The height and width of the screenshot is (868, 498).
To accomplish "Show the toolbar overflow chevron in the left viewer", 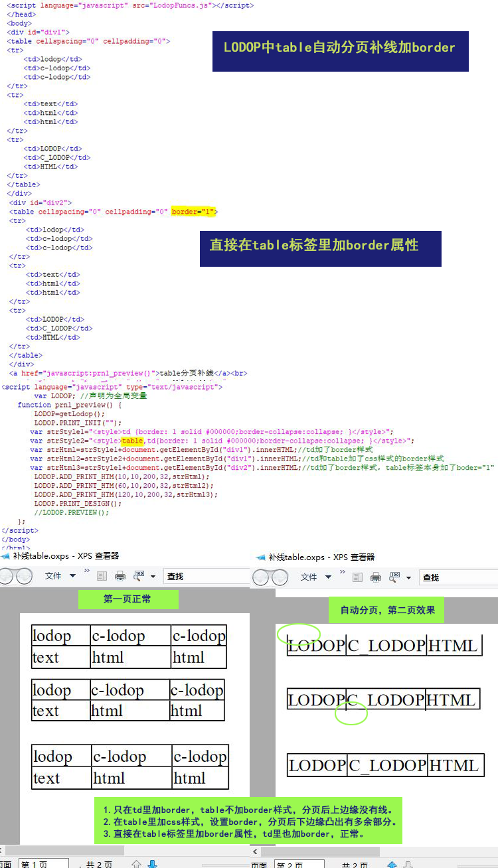I will pyautogui.click(x=86, y=571).
